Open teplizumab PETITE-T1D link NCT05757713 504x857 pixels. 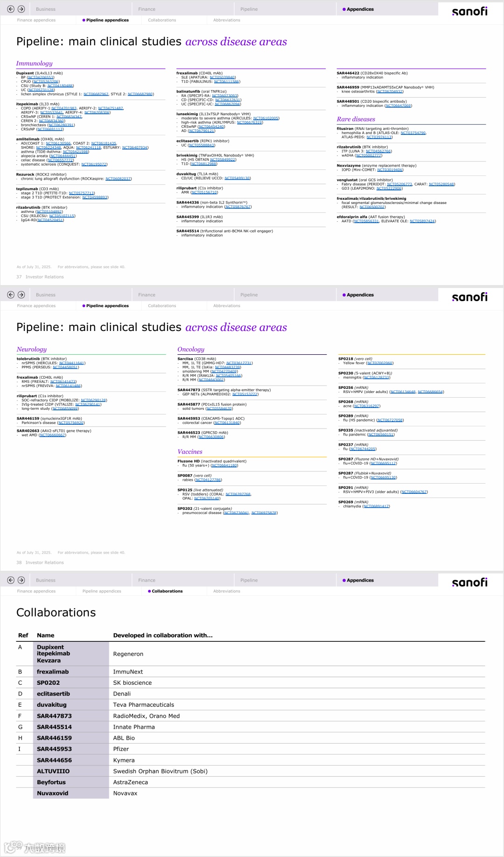[82, 193]
